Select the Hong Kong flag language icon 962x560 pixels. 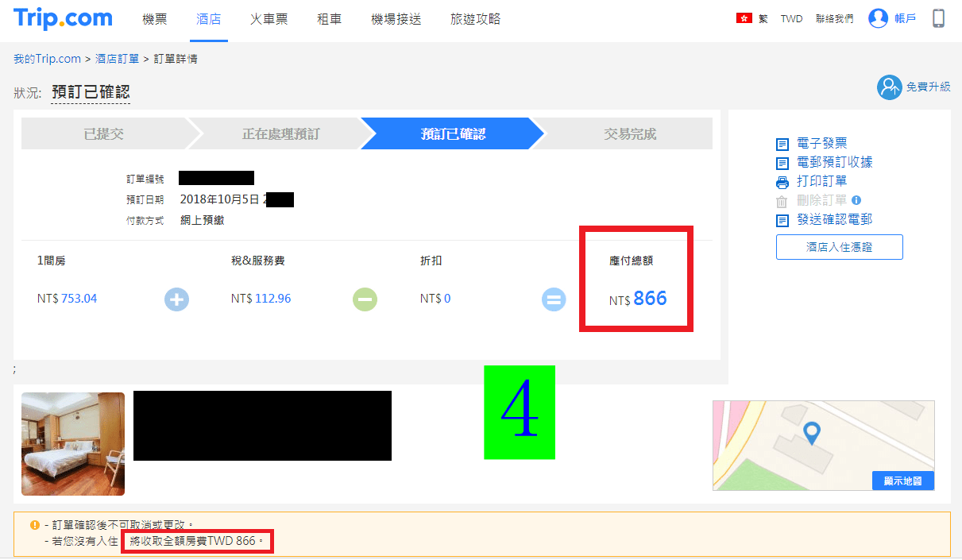click(x=744, y=19)
